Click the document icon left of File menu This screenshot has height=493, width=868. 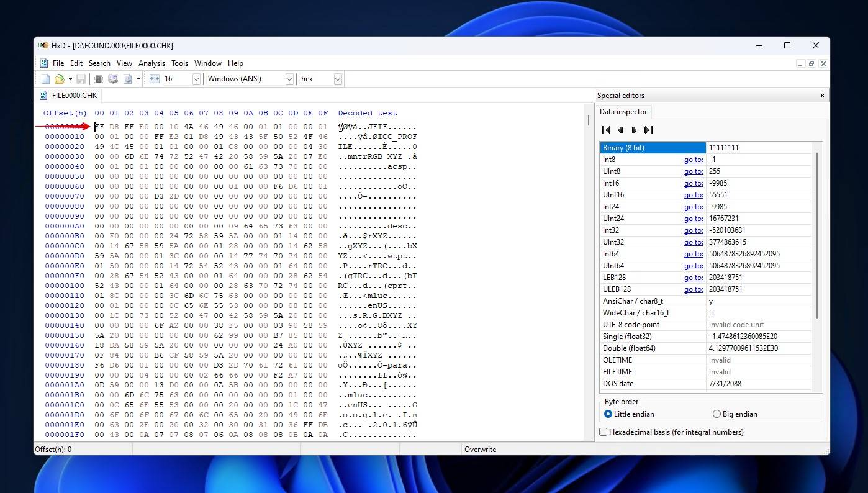click(x=44, y=63)
